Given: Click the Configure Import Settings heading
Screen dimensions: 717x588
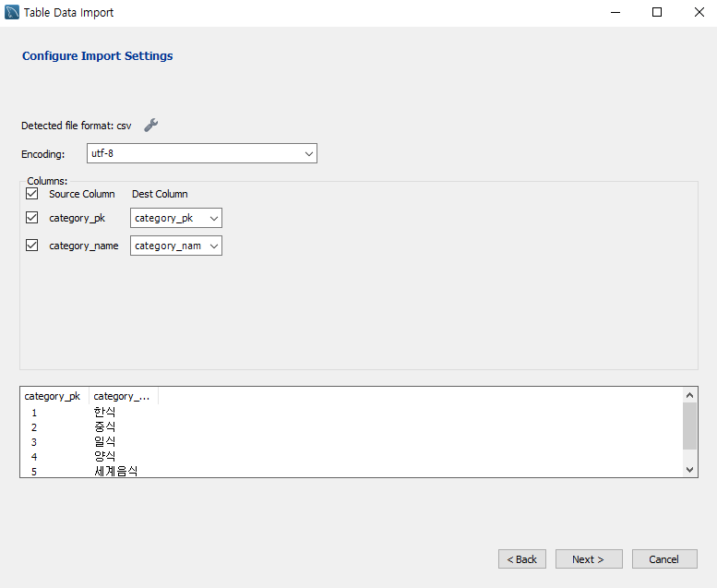Looking at the screenshot, I should [98, 55].
